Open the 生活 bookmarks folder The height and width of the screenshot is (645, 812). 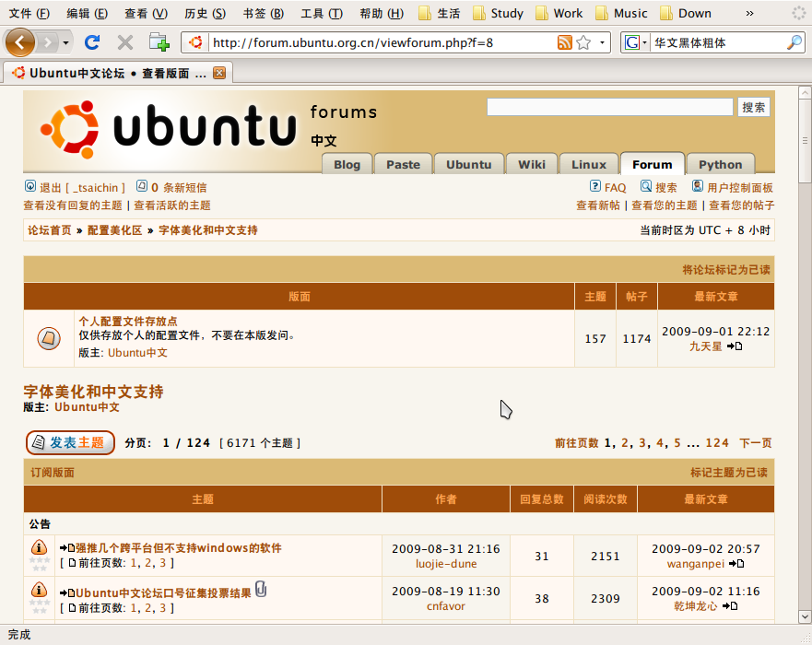click(x=439, y=14)
